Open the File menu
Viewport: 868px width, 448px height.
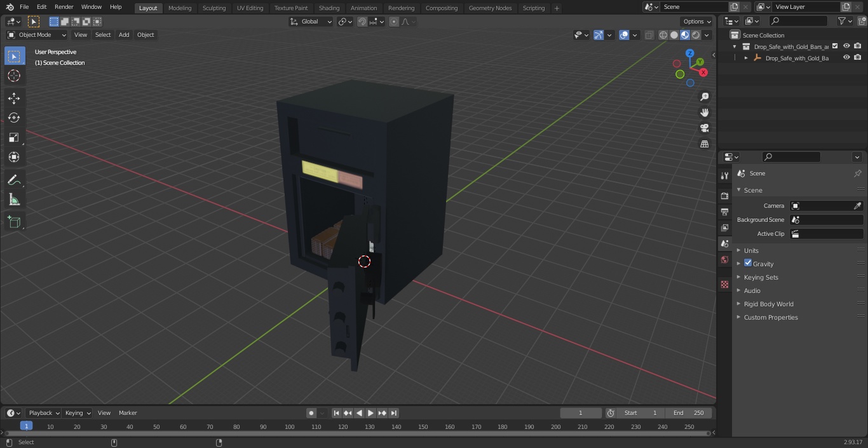(24, 7)
